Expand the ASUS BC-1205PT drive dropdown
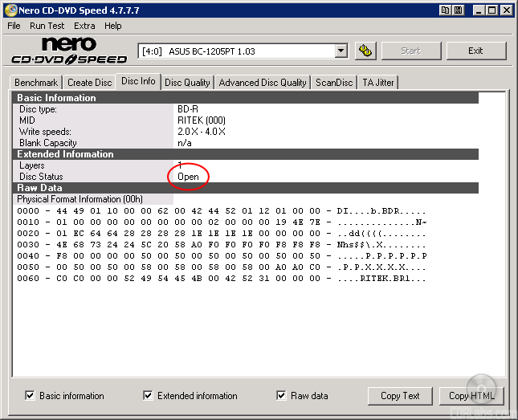This screenshot has height=420, width=518. (x=341, y=51)
